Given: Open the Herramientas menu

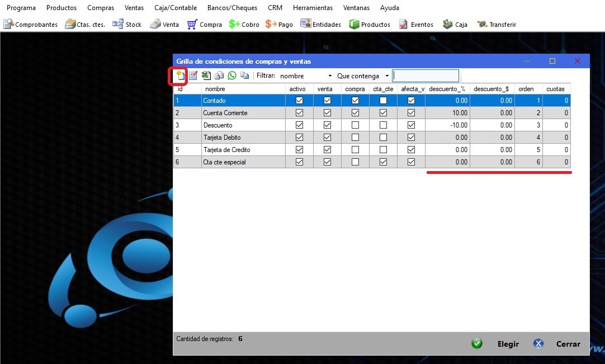Looking at the screenshot, I should tap(313, 8).
